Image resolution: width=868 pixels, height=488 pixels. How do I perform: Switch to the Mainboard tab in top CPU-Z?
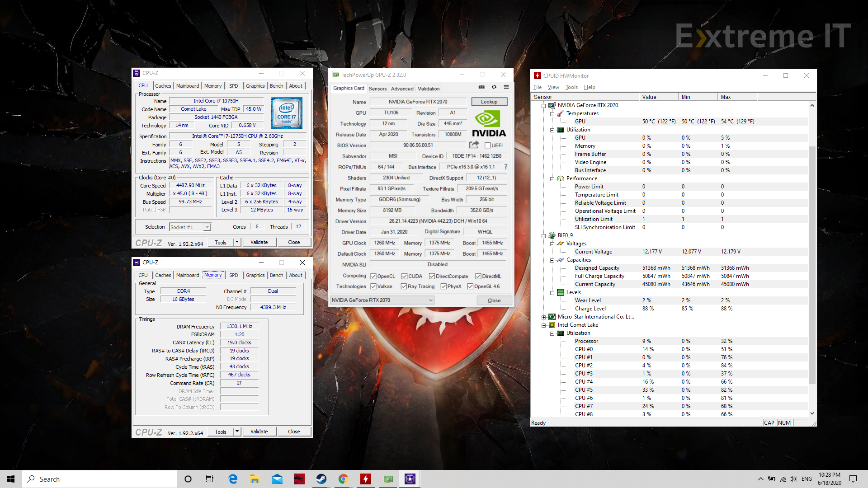(x=188, y=86)
